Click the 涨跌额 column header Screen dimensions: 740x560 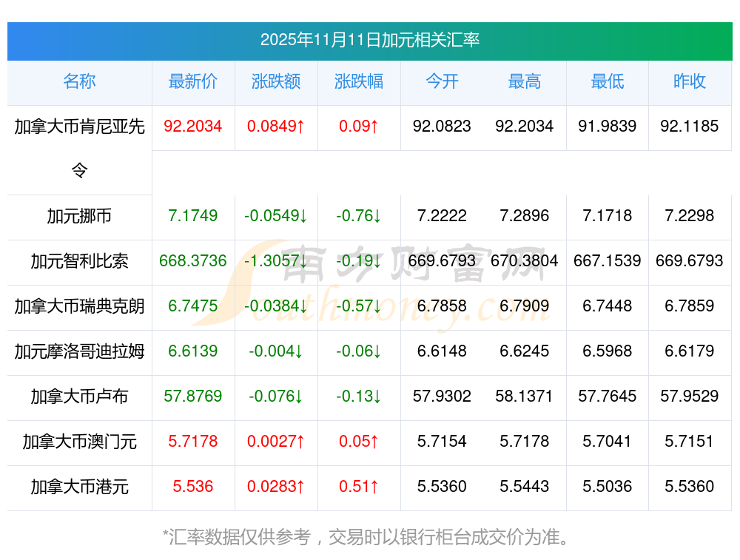coord(276,81)
